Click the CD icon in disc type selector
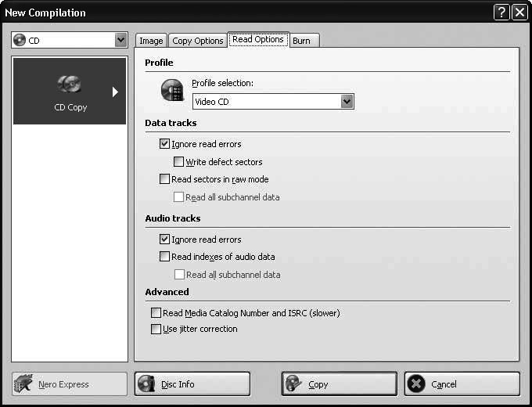Viewport: 532px width, 407px height. coord(20,40)
